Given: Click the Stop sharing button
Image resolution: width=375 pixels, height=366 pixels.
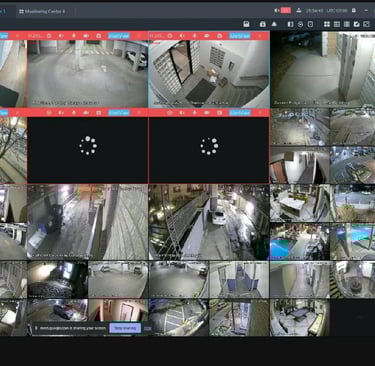Looking at the screenshot, I should pyautogui.click(x=125, y=328).
